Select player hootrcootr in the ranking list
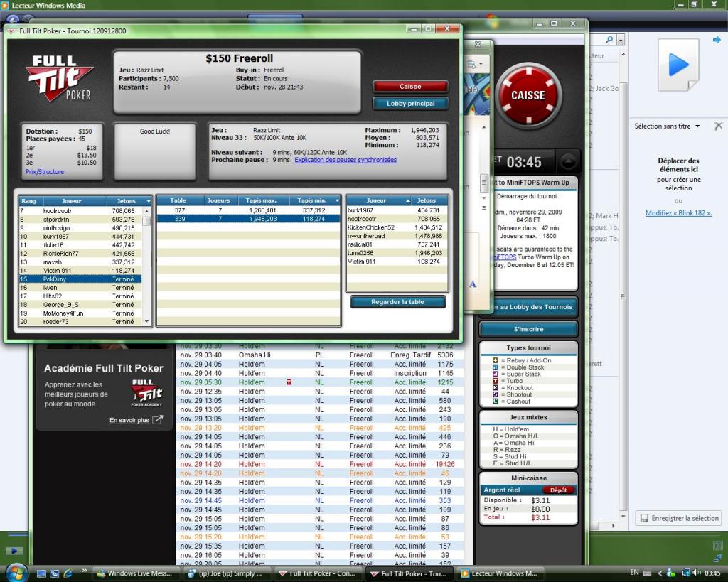The width and height of the screenshot is (728, 582). (x=80, y=211)
